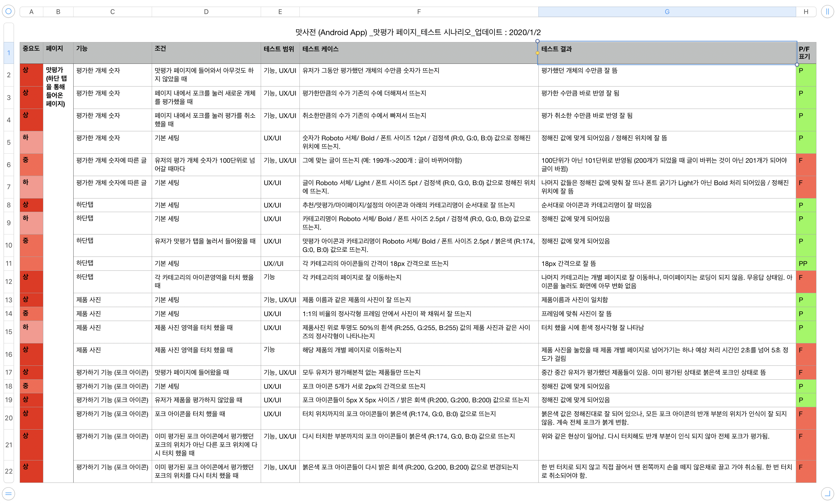
Task: Click the selection handle at G1 bottom-right
Action: 797,64
